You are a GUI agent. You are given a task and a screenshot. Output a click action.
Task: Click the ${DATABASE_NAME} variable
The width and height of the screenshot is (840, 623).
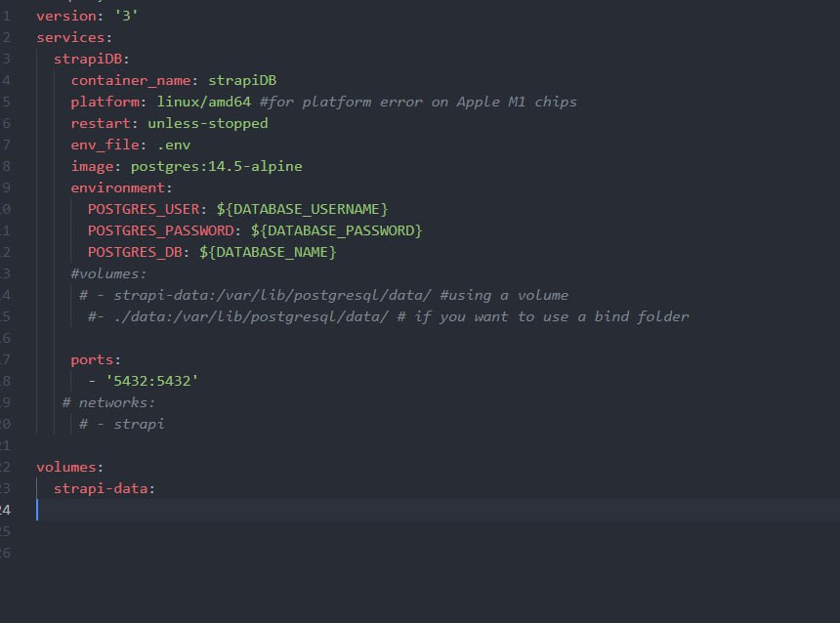[x=268, y=252]
